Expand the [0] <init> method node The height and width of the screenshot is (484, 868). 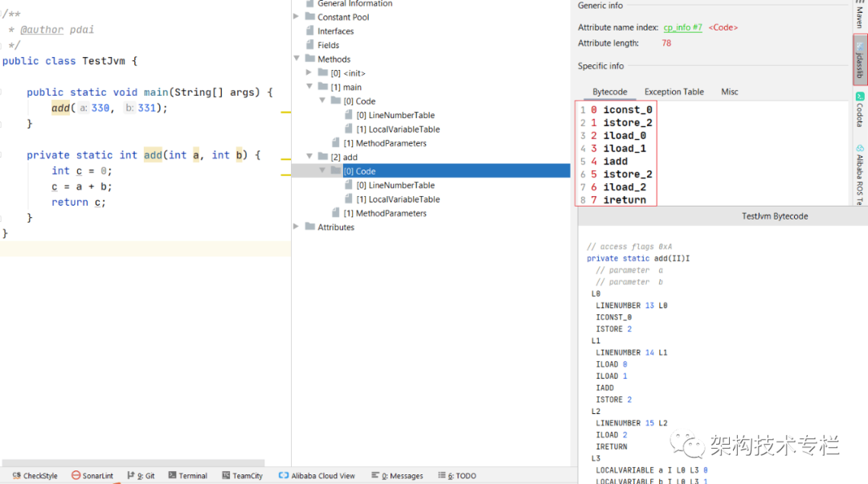pyautogui.click(x=309, y=72)
